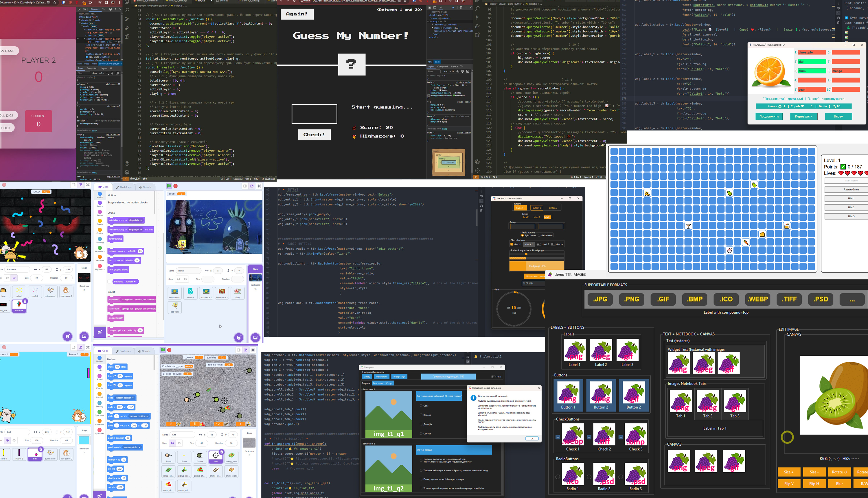
Task: Toggle the check 4 square switch
Action: pos(552,244)
